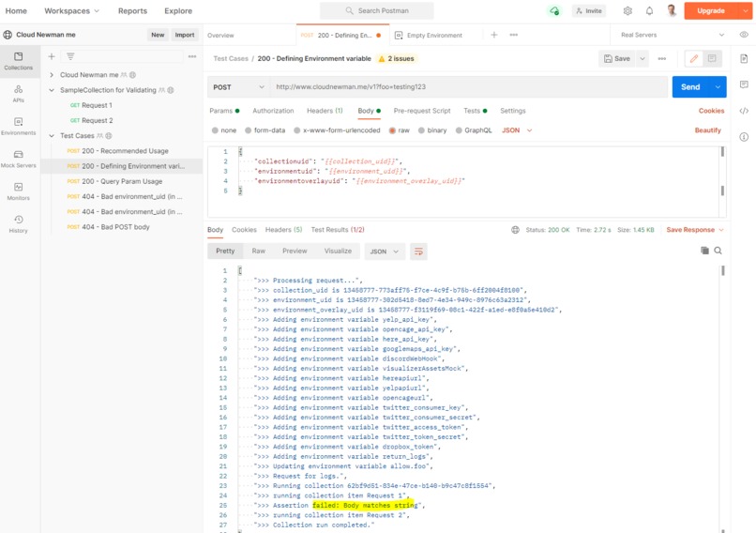Open request three-dot options next to Save
Screen dimensions: 756x533
[x=661, y=58]
